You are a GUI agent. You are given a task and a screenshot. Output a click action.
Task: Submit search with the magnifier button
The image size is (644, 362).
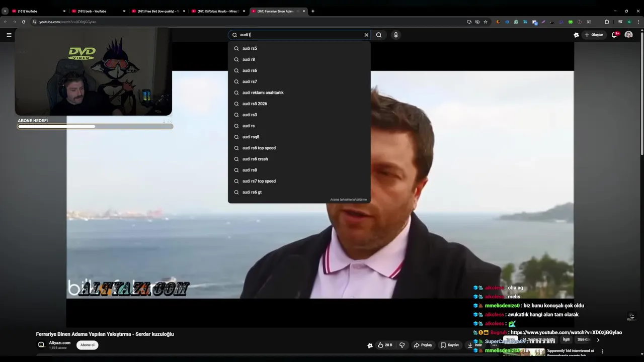(x=379, y=35)
